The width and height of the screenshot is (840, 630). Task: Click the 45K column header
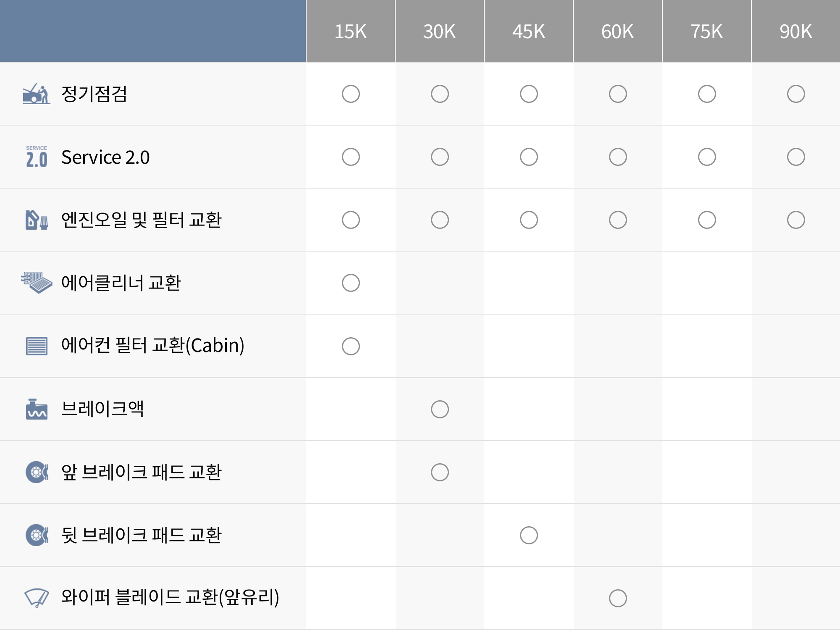point(528,31)
